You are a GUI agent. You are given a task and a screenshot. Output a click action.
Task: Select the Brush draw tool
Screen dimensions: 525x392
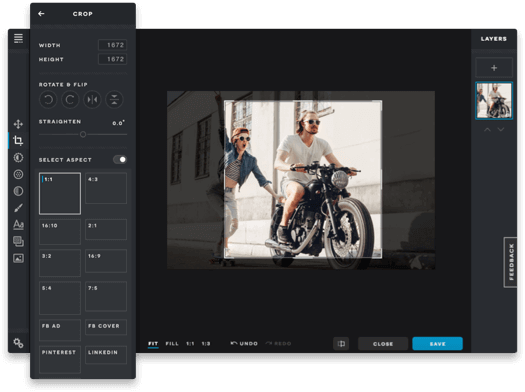tap(18, 208)
